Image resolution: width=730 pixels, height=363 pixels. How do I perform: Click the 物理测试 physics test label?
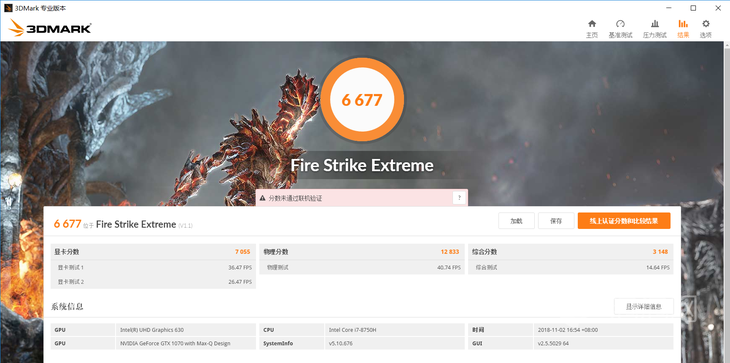[x=277, y=268]
